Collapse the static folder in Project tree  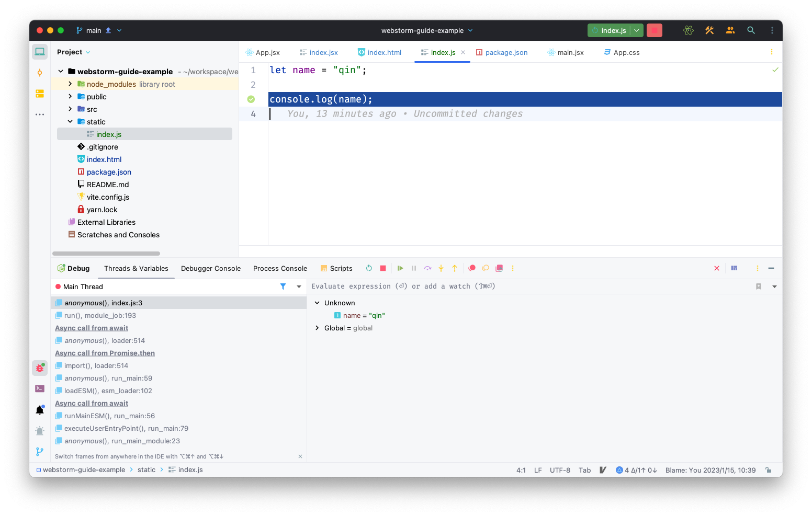tap(70, 121)
